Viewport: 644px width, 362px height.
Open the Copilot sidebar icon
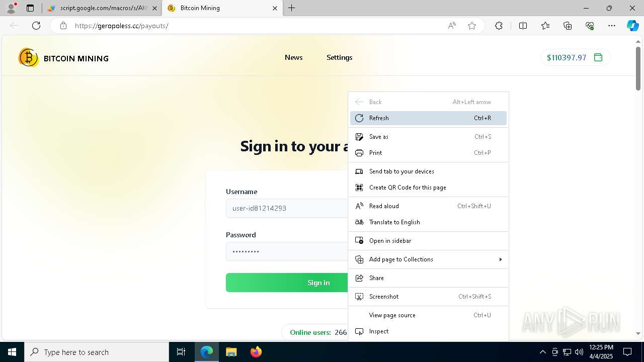pos(632,26)
